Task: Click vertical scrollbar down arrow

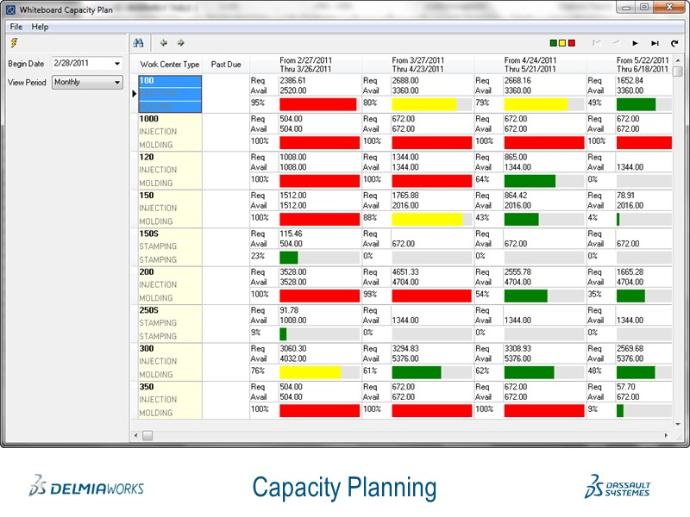Action: pos(677,423)
